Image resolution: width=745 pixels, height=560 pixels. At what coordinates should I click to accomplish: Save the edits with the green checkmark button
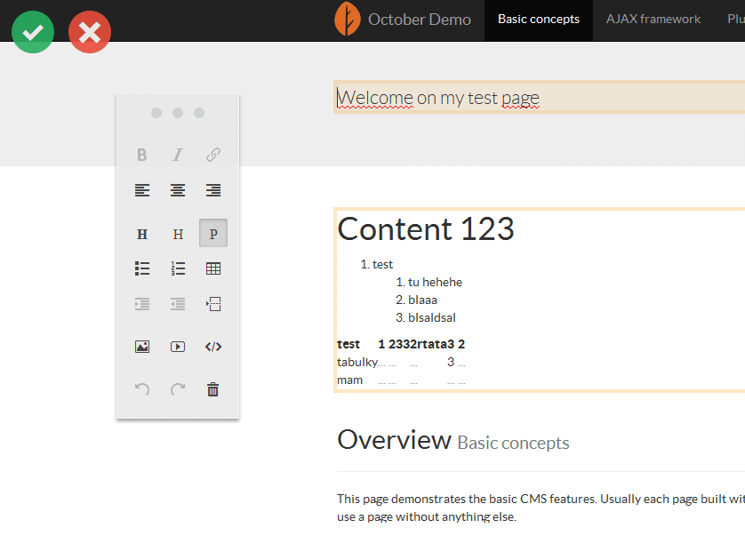[x=33, y=32]
